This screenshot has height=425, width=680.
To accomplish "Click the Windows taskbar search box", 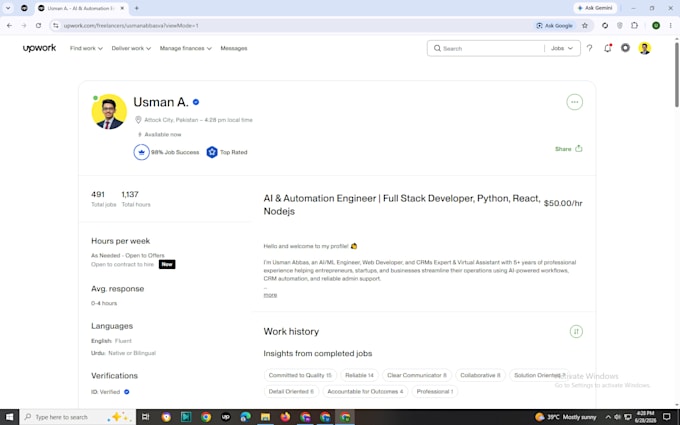I will tap(78, 417).
